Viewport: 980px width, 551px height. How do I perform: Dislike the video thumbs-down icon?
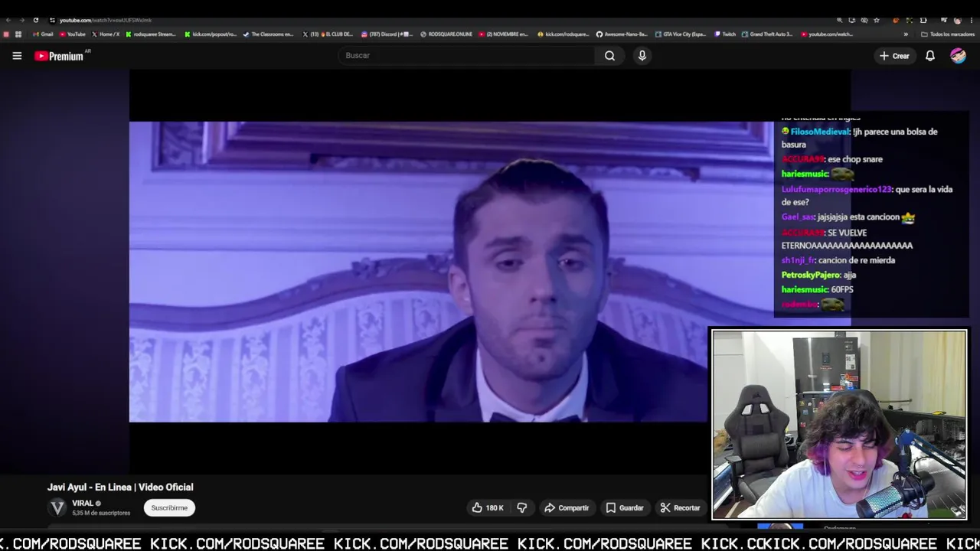[522, 508]
